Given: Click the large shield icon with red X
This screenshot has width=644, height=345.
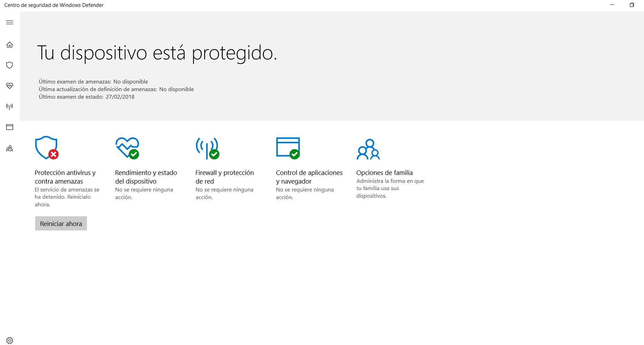Looking at the screenshot, I should [x=47, y=148].
